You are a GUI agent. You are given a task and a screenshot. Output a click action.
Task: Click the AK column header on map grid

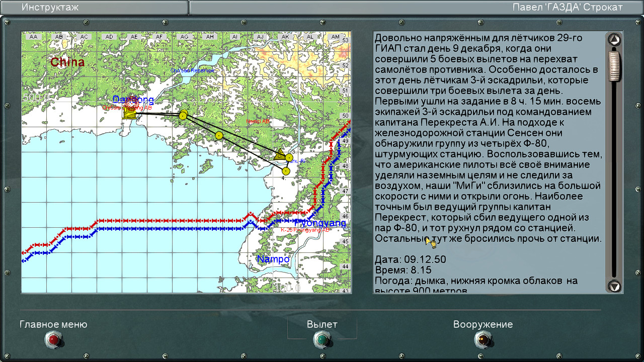coord(285,37)
